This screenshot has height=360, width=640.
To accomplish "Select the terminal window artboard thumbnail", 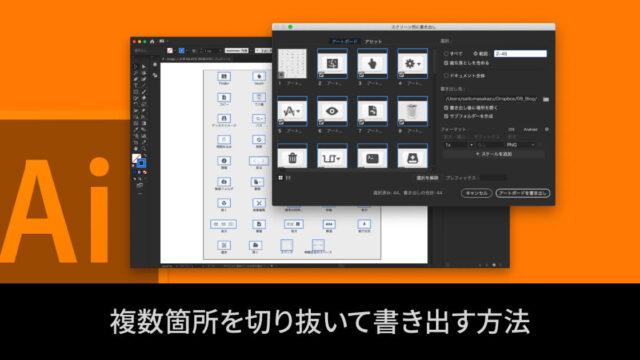I will tap(372, 156).
